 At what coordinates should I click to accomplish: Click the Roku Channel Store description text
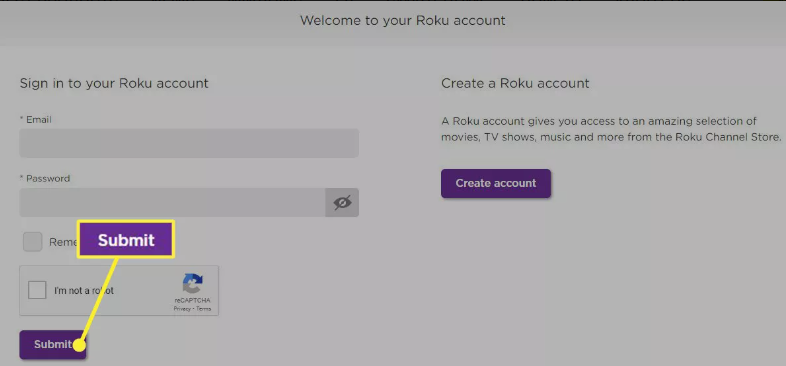pyautogui.click(x=612, y=129)
